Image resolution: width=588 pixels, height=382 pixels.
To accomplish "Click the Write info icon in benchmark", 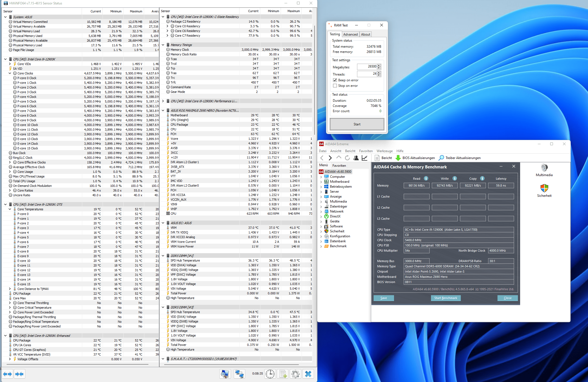I will [455, 178].
